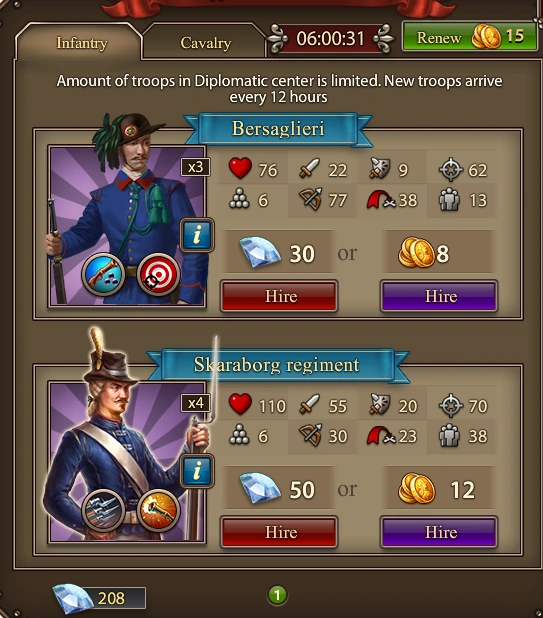Click the green page 1 indicator

coord(277,595)
